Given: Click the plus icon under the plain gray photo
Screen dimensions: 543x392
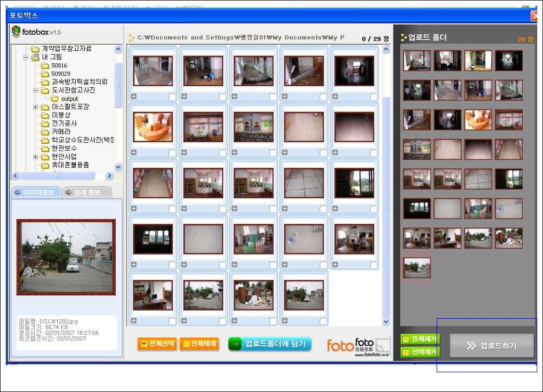Looking at the screenshot, I should point(184,265).
